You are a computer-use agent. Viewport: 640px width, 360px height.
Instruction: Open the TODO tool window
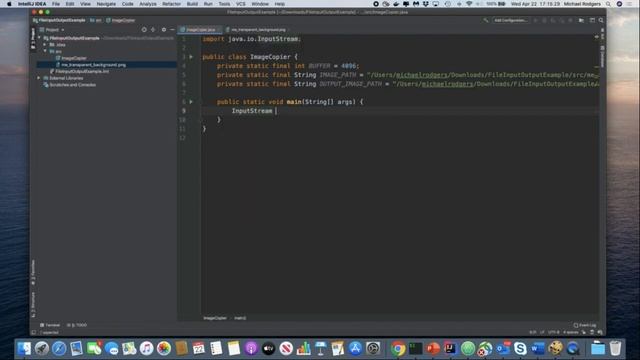pos(77,325)
